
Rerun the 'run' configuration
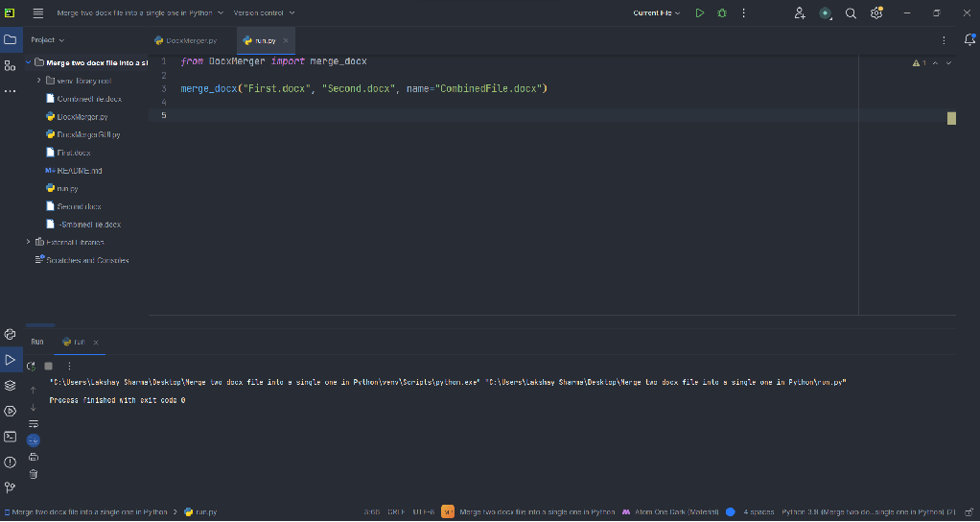tap(32, 366)
